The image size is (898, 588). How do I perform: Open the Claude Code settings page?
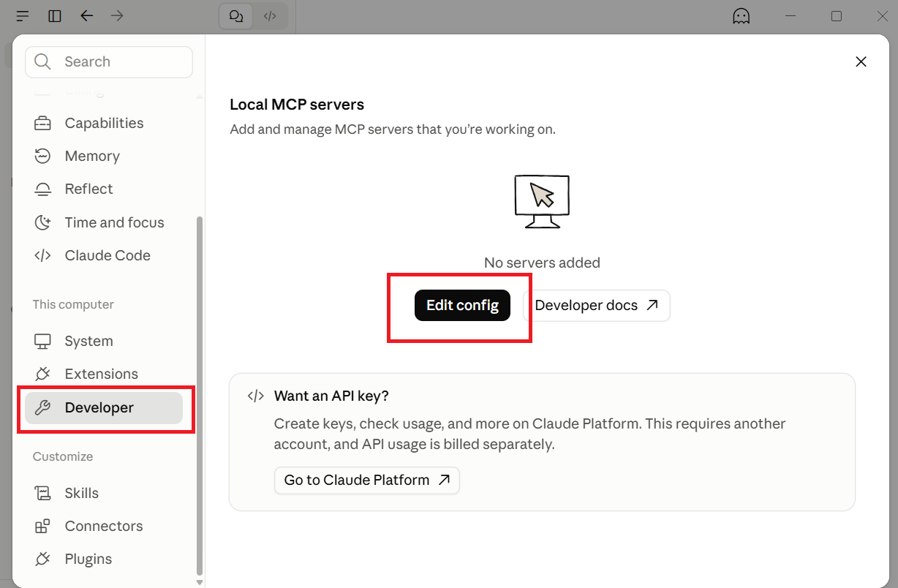(104, 255)
